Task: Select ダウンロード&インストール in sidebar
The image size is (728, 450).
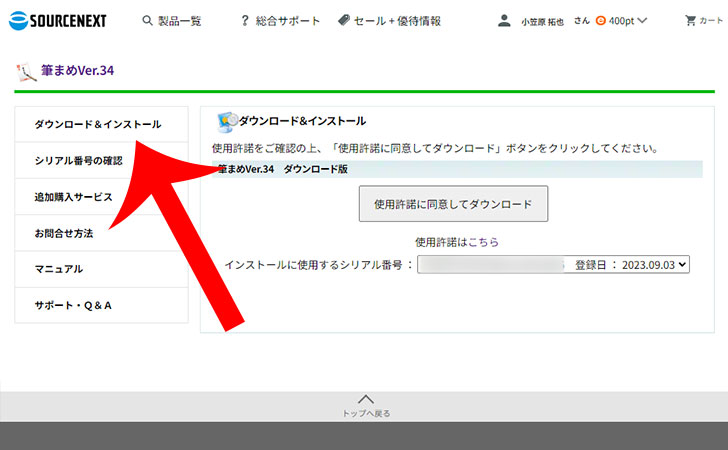Action: [x=101, y=124]
